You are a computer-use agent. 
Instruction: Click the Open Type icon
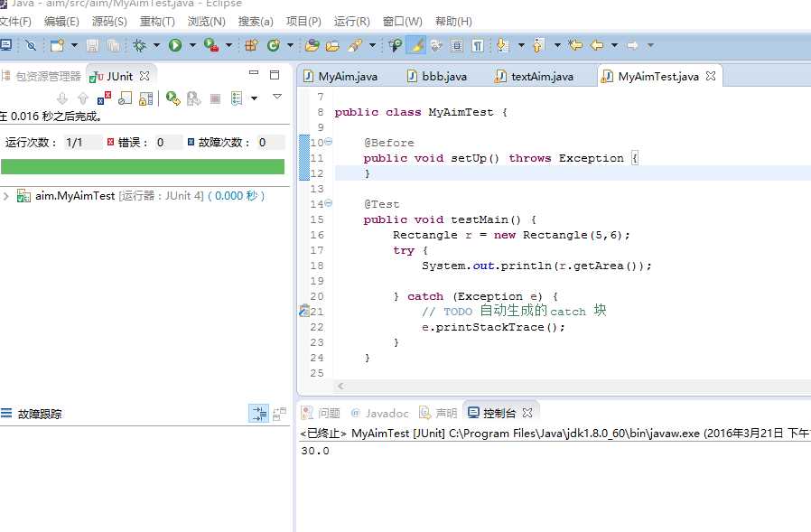312,45
